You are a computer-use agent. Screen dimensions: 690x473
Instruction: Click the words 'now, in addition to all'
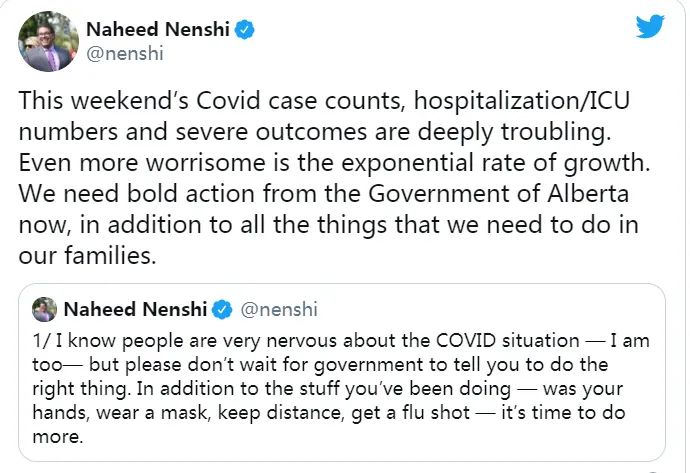[x=142, y=225]
